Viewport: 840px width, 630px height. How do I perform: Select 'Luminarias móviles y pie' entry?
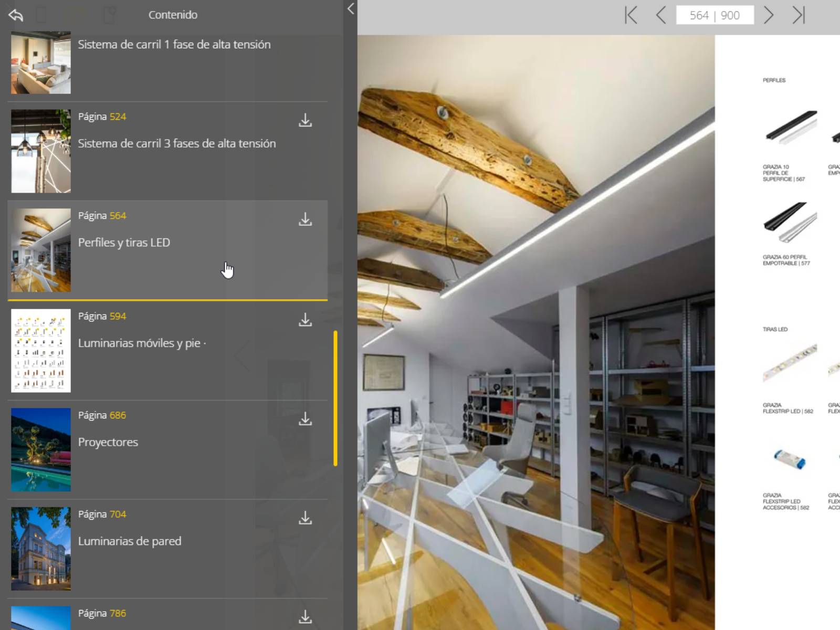coord(142,343)
